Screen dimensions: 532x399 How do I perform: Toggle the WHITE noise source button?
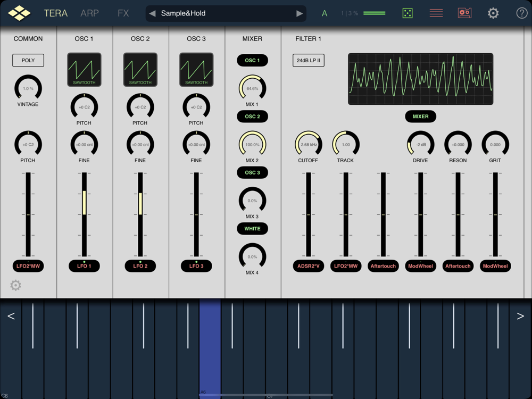click(x=252, y=229)
